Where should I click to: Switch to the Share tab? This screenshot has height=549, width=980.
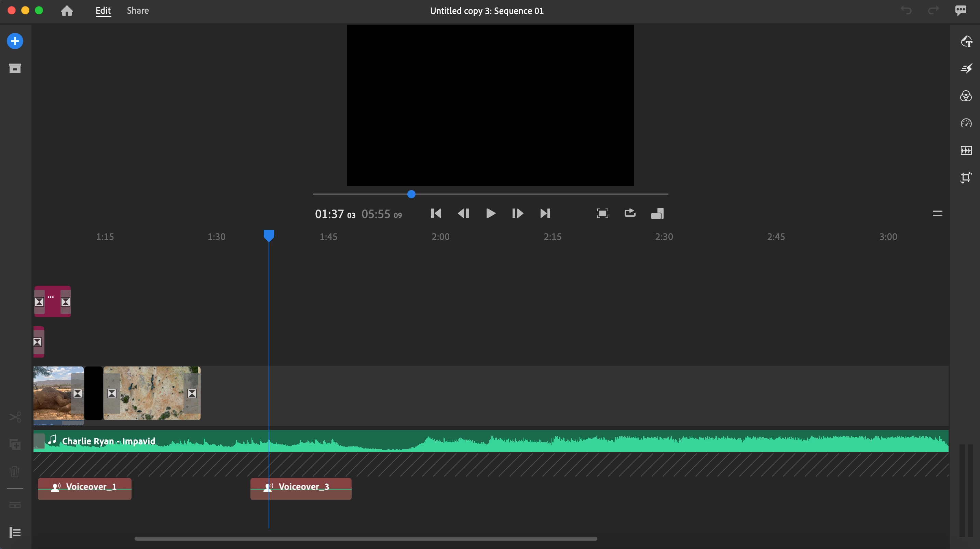(x=138, y=11)
